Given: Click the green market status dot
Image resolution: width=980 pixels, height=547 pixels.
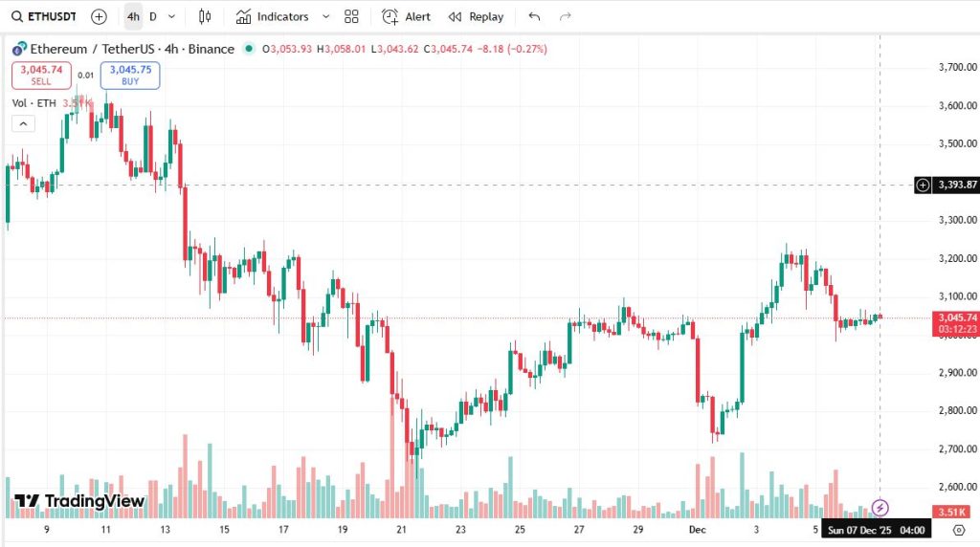Looking at the screenshot, I should (250, 49).
